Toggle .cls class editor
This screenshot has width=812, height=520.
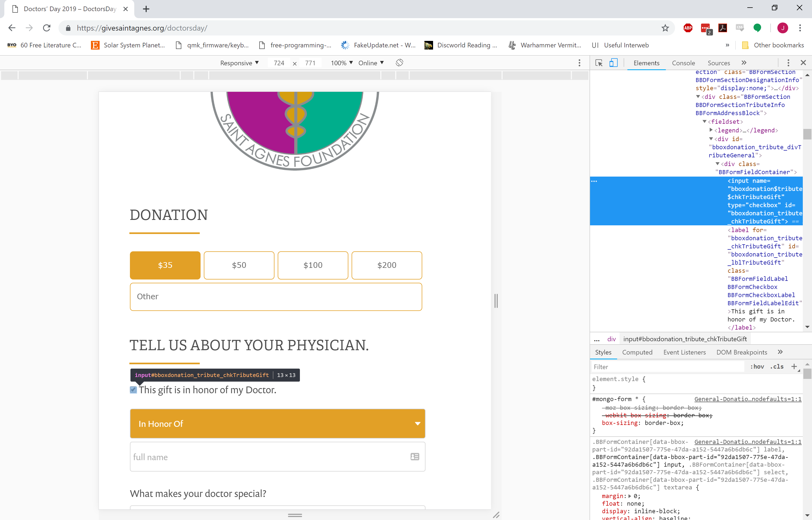(777, 367)
